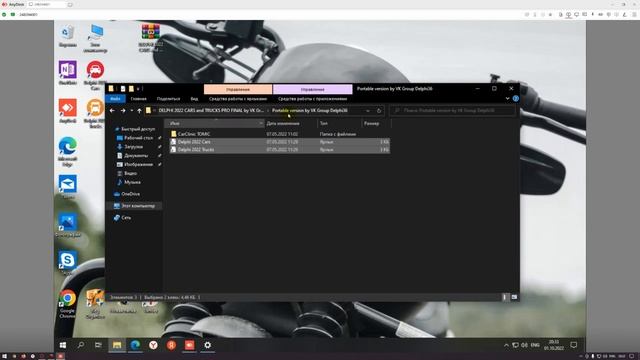
Task: Open Downloads in the navigation pane
Action: click(133, 147)
